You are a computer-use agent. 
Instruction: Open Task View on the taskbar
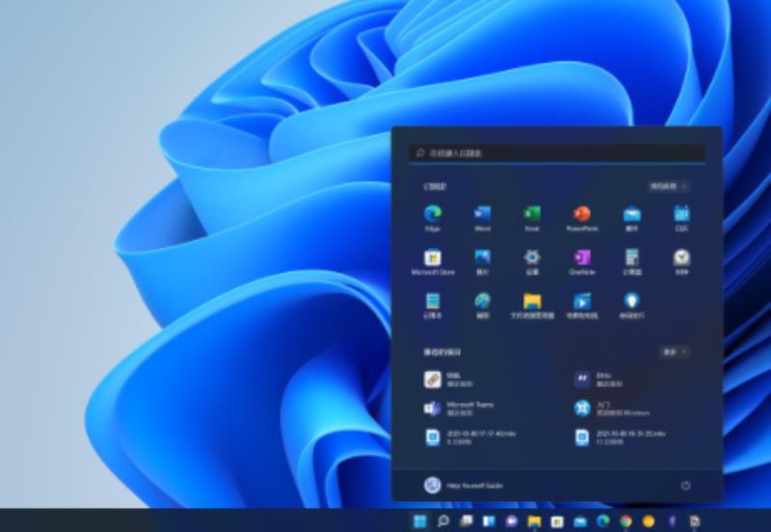[x=465, y=520]
